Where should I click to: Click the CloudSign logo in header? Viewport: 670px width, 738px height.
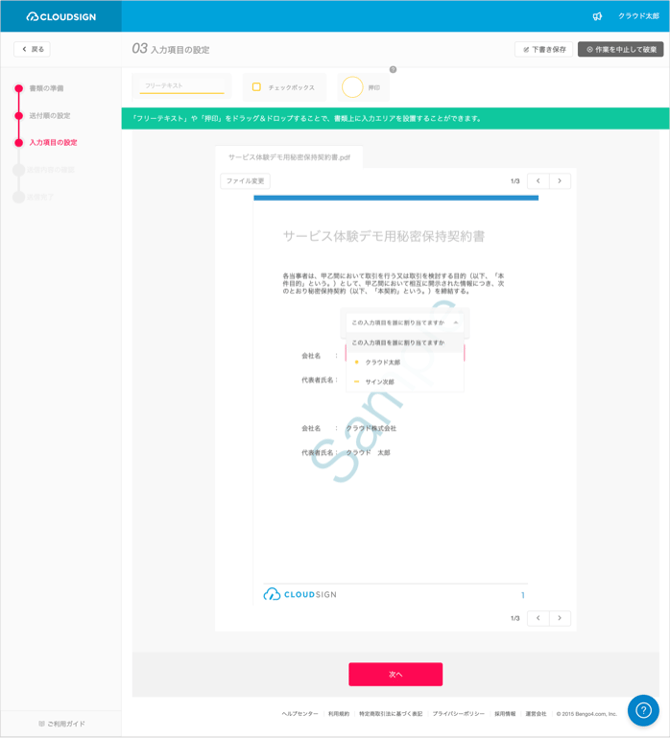(60, 16)
